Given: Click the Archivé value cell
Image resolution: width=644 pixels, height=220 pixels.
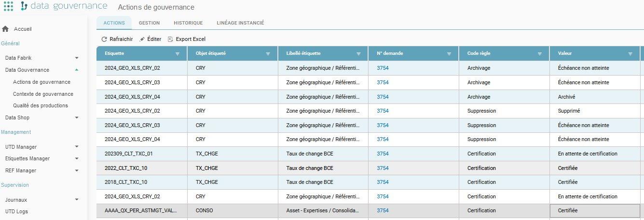Looking at the screenshot, I should pyautogui.click(x=595, y=97).
